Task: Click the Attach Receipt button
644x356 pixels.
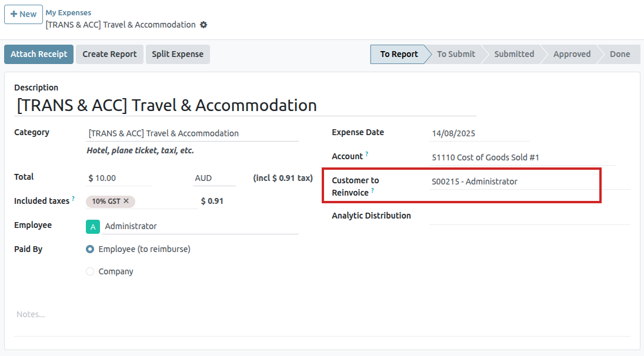Action: [39, 54]
